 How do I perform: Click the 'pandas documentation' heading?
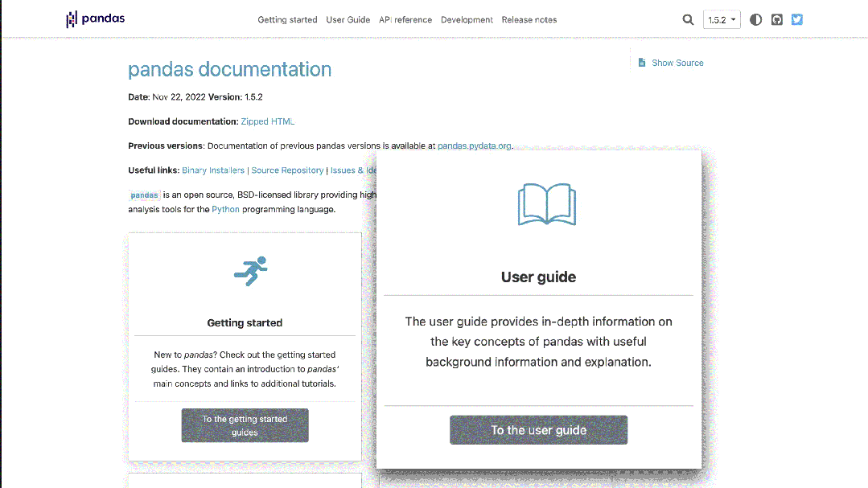point(230,70)
